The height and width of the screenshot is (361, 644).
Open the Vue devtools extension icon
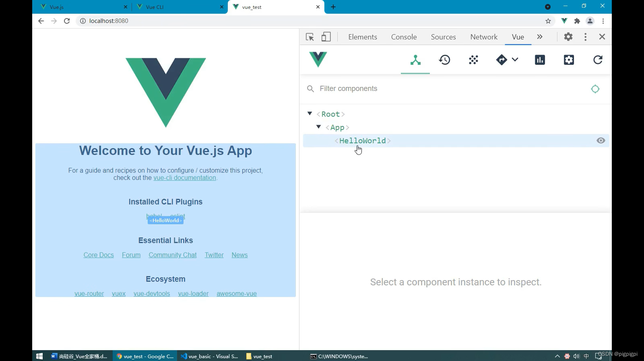coord(564,21)
